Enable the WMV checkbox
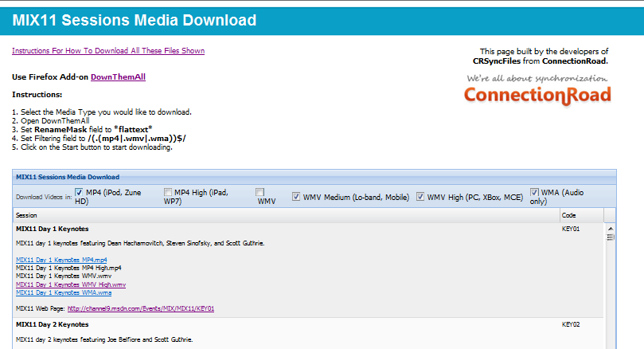Image resolution: width=644 pixels, height=349 pixels. [260, 192]
